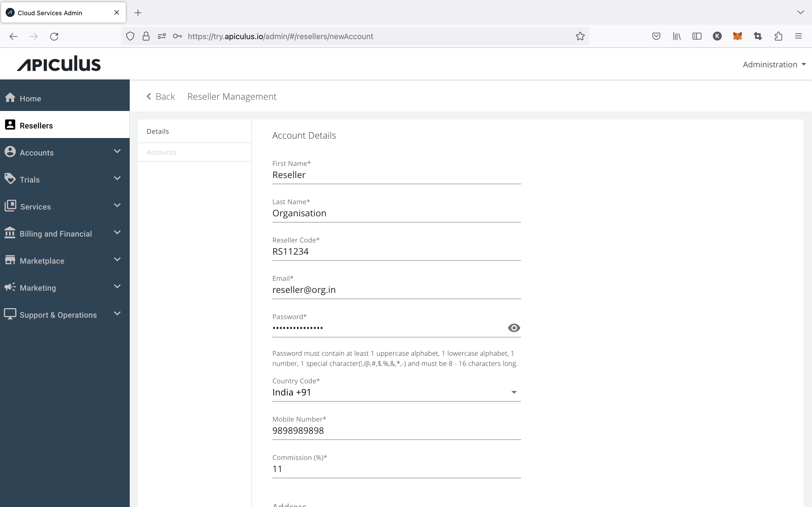Switch to the Accounts tab

[x=161, y=152]
